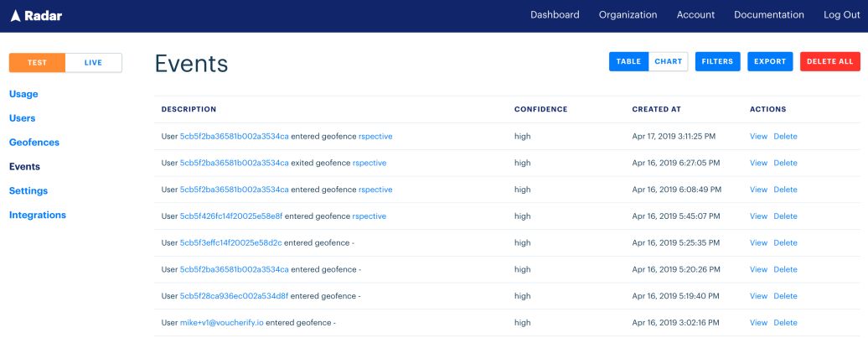Click rspective geofence in first event row

(x=375, y=136)
